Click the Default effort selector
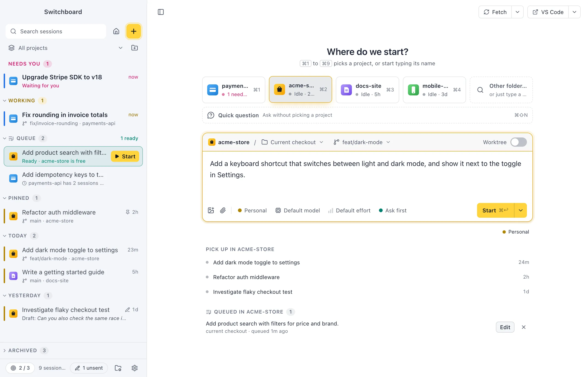 [x=349, y=211]
